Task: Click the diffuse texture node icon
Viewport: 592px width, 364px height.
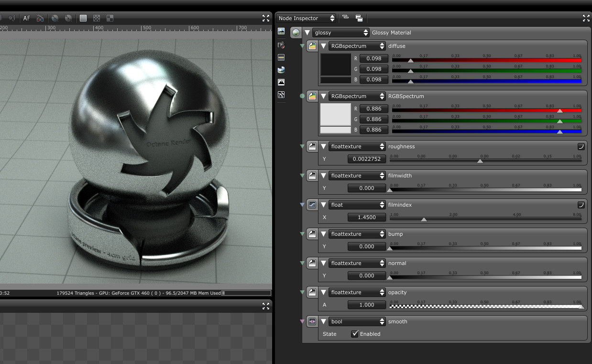Action: pyautogui.click(x=312, y=46)
